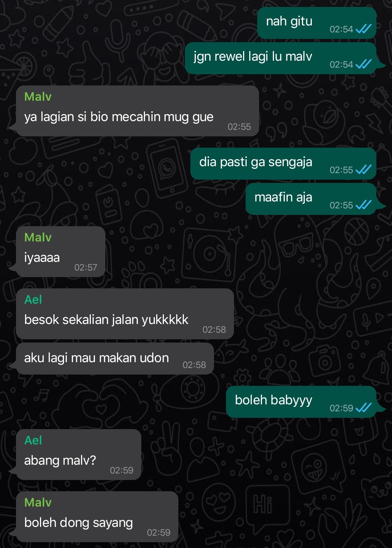Open Ael's profile above "besok sekalian jalan yukkkkk"
The width and height of the screenshot is (392, 548).
tap(33, 300)
